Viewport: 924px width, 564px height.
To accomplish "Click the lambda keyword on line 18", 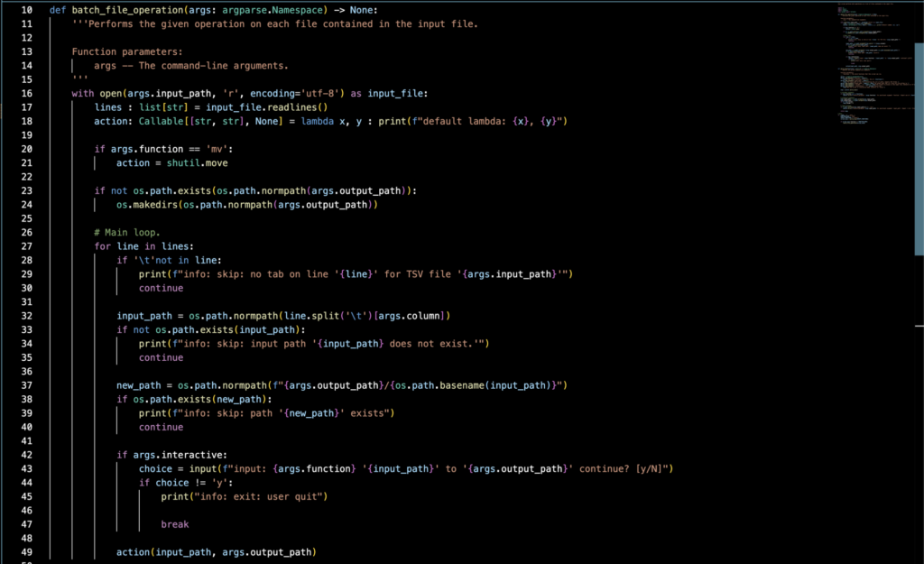I will coord(317,122).
